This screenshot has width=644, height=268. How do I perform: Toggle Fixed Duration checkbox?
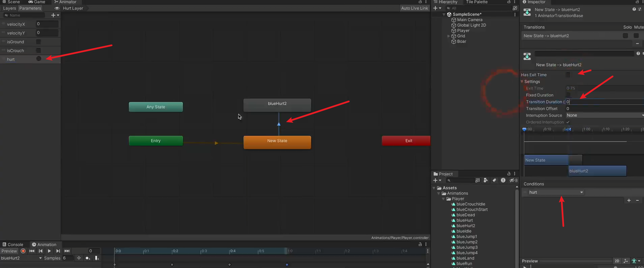point(568,95)
